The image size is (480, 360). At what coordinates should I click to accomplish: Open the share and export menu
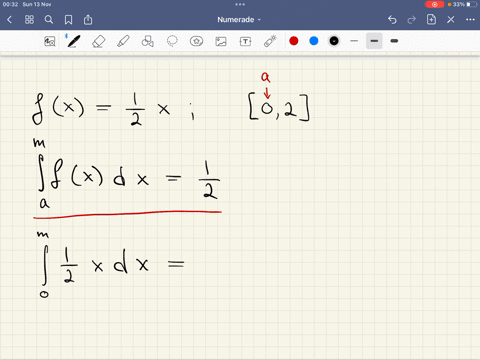pos(88,20)
